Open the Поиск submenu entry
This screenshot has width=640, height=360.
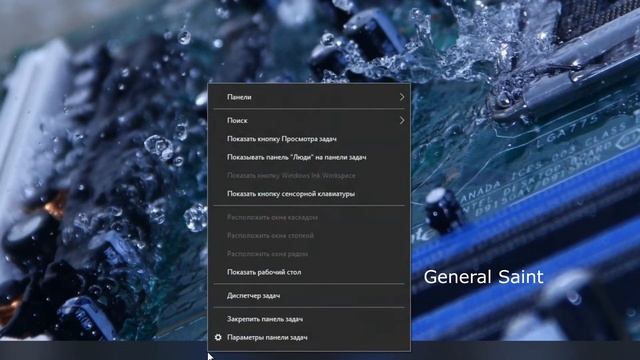click(309, 120)
